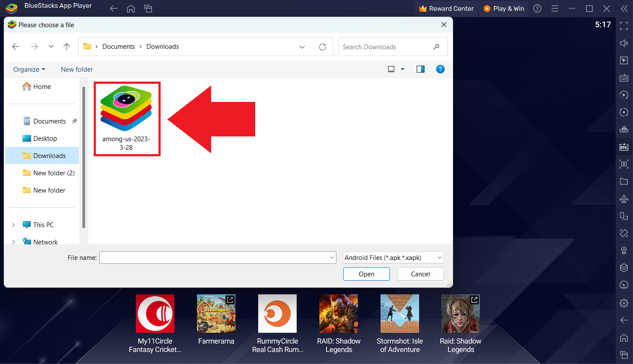Image resolution: width=633 pixels, height=364 pixels.
Task: Refresh the Downloads folder listing
Action: 323,47
